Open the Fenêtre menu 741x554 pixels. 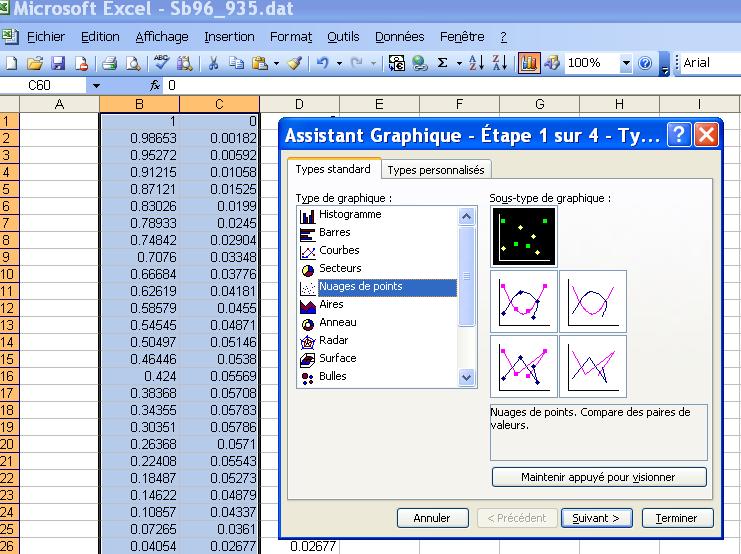pos(462,37)
